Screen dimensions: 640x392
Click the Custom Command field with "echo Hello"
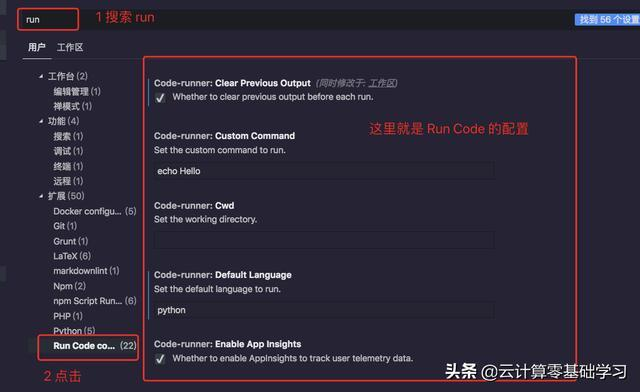tap(324, 171)
